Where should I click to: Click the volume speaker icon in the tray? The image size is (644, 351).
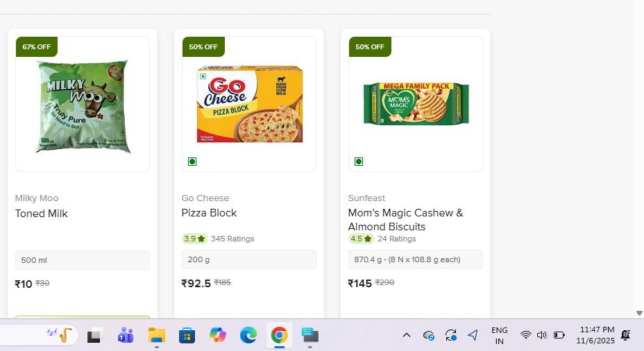(541, 336)
